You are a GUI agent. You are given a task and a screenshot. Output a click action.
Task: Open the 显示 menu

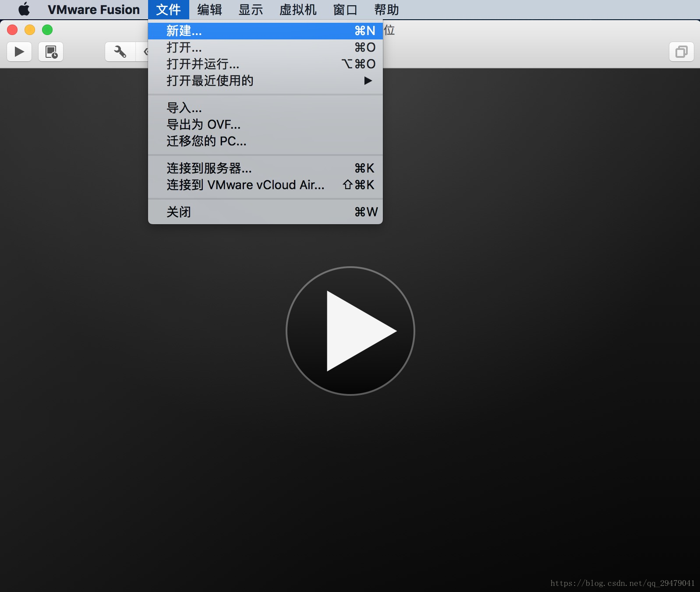click(x=251, y=10)
